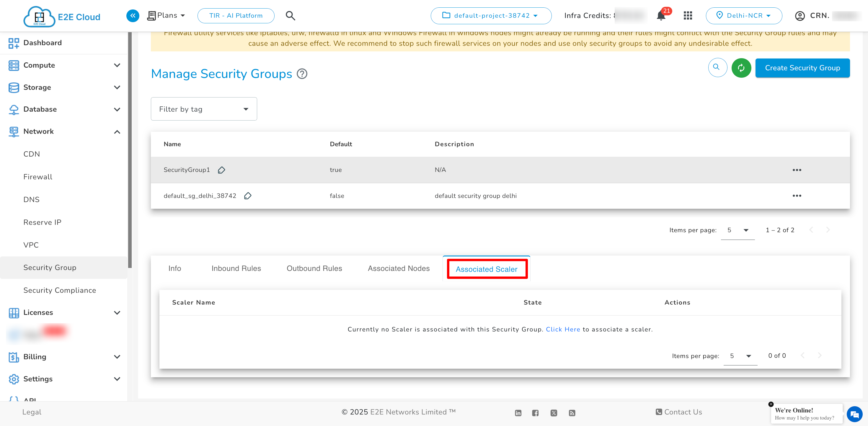The width and height of the screenshot is (868, 426).
Task: Click Here to associate a scaler
Action: (563, 329)
